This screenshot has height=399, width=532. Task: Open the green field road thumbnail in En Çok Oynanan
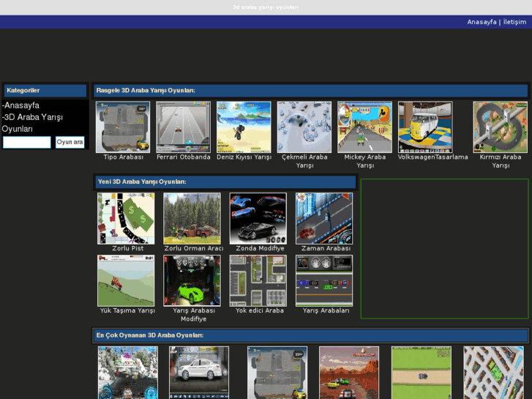tap(422, 373)
